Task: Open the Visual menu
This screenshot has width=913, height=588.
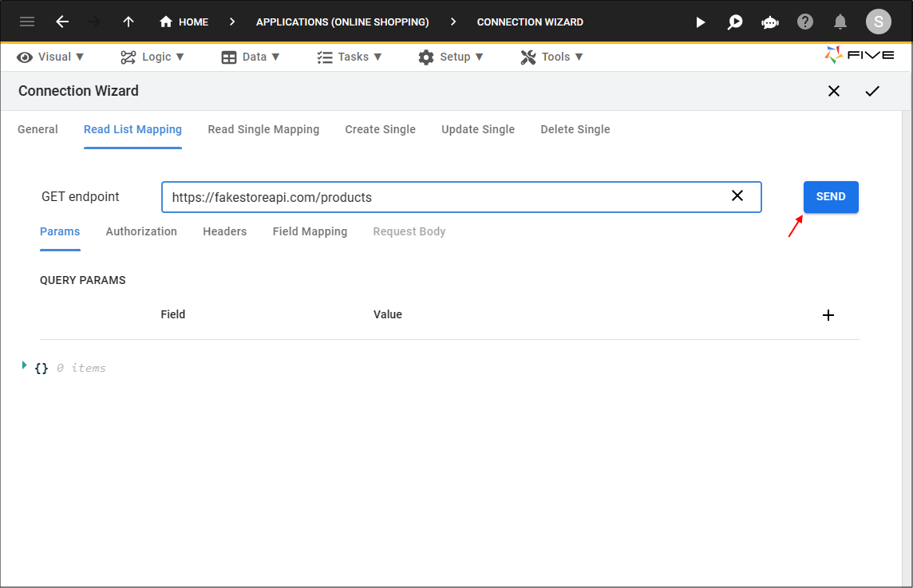Action: (50, 57)
